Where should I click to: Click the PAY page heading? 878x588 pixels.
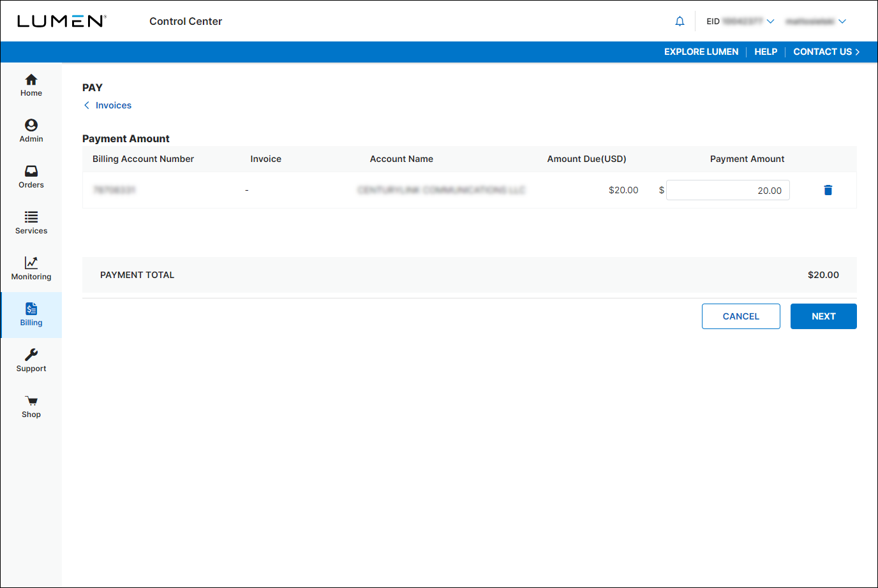coord(93,87)
